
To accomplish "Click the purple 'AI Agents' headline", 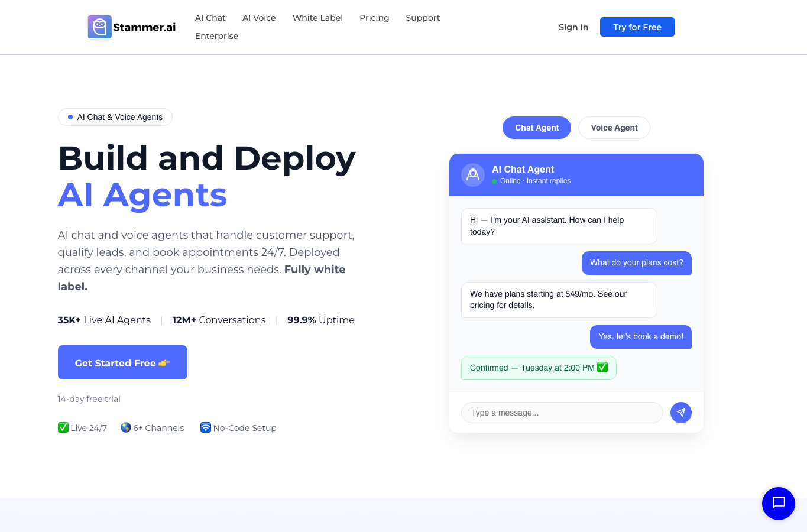I will 142,195.
